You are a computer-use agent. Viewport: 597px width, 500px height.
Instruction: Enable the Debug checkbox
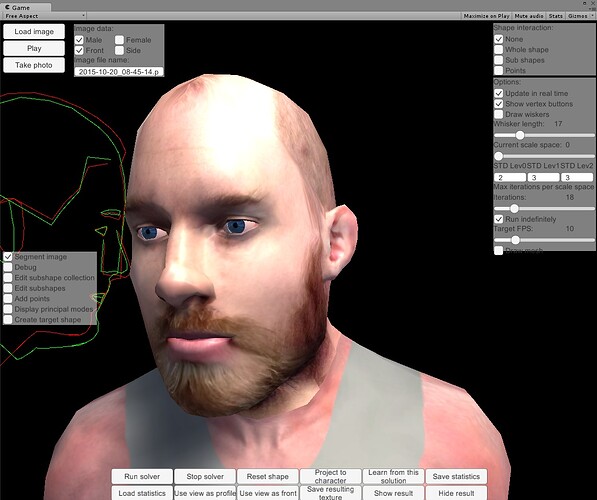[8, 267]
